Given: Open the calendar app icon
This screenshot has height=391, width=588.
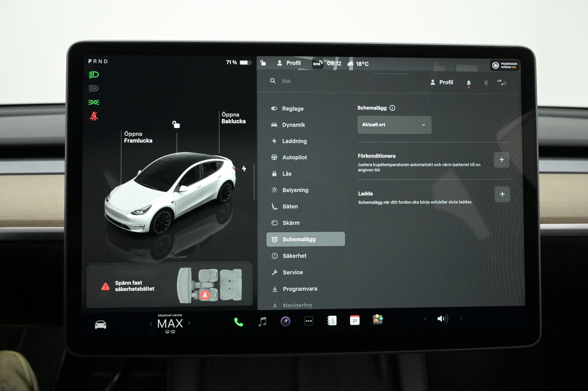Looking at the screenshot, I should coord(354,320).
